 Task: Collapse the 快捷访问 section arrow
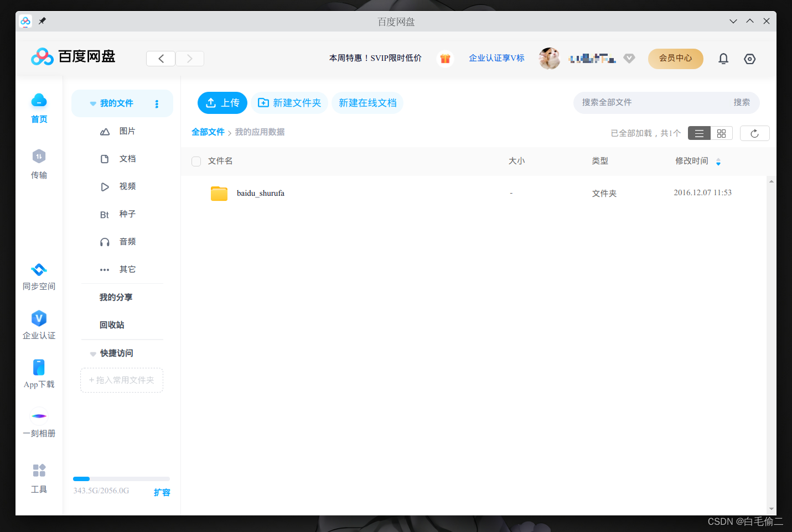click(93, 354)
